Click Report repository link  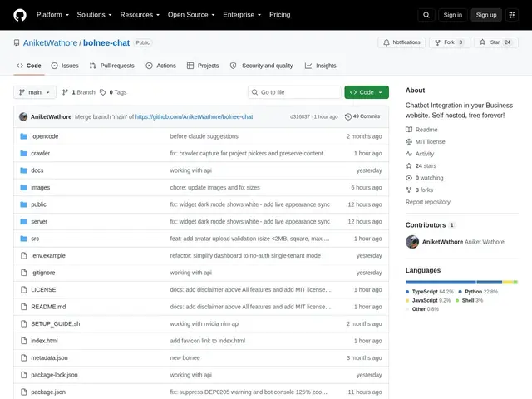tap(427, 202)
